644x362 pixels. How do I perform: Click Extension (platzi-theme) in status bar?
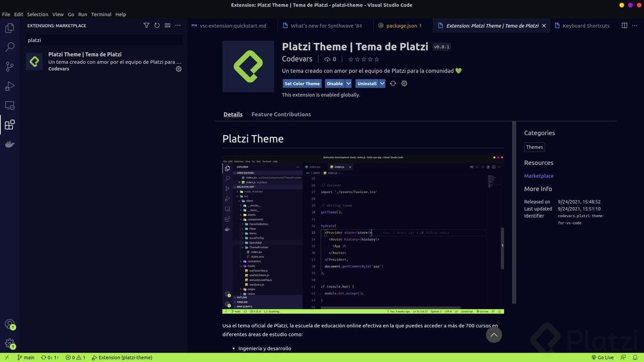[x=122, y=357]
